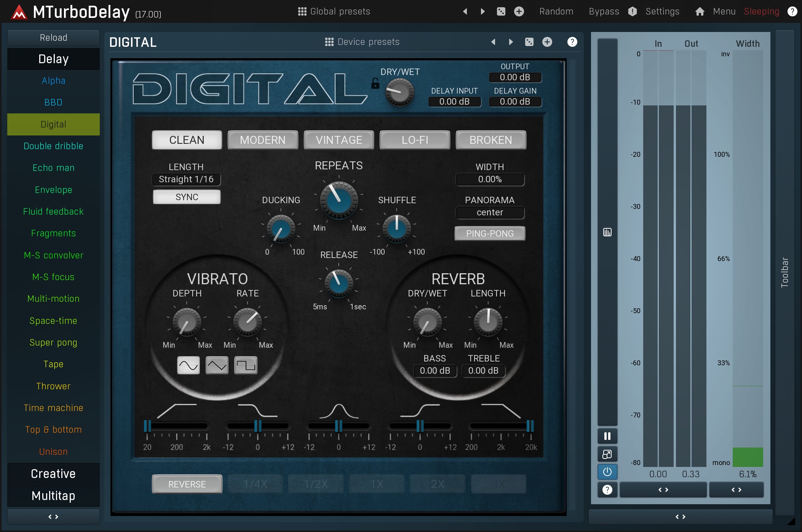Open the device help question mark
Image resolution: width=802 pixels, height=532 pixels.
pyautogui.click(x=572, y=42)
